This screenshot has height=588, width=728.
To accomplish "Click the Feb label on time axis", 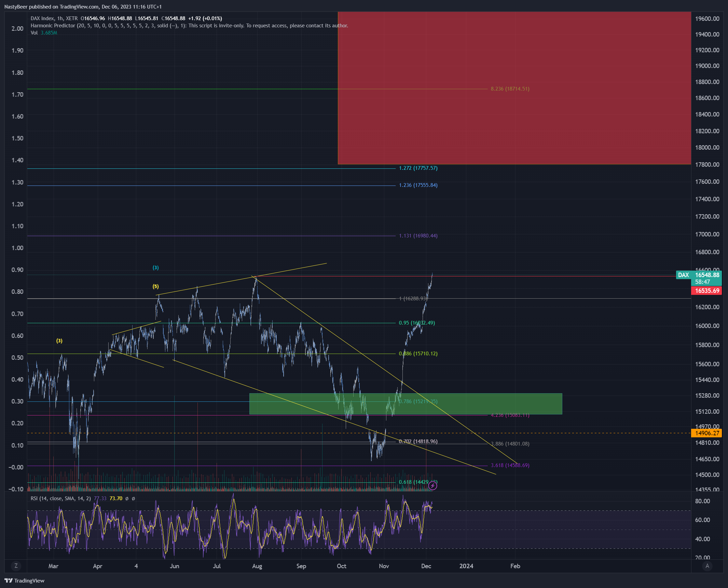I will tap(515, 566).
